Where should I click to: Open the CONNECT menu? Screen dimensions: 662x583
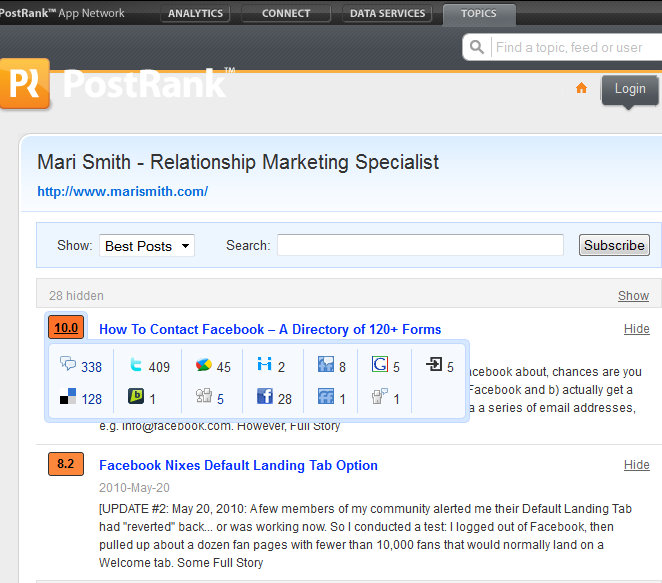pos(286,13)
